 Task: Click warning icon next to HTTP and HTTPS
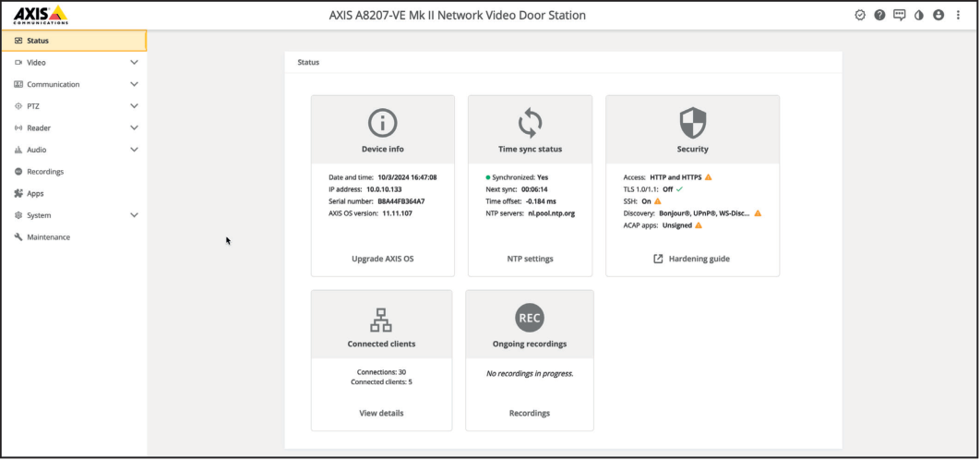click(x=708, y=177)
